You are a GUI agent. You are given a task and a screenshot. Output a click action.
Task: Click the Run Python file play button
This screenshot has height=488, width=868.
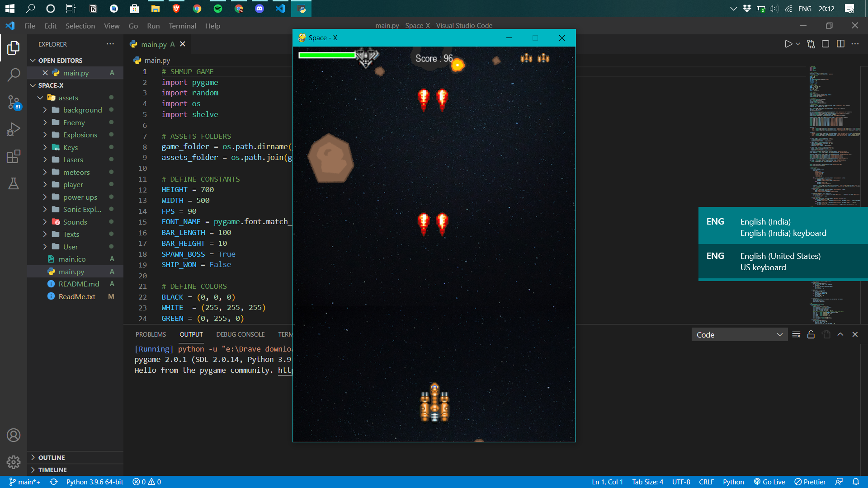coord(788,44)
